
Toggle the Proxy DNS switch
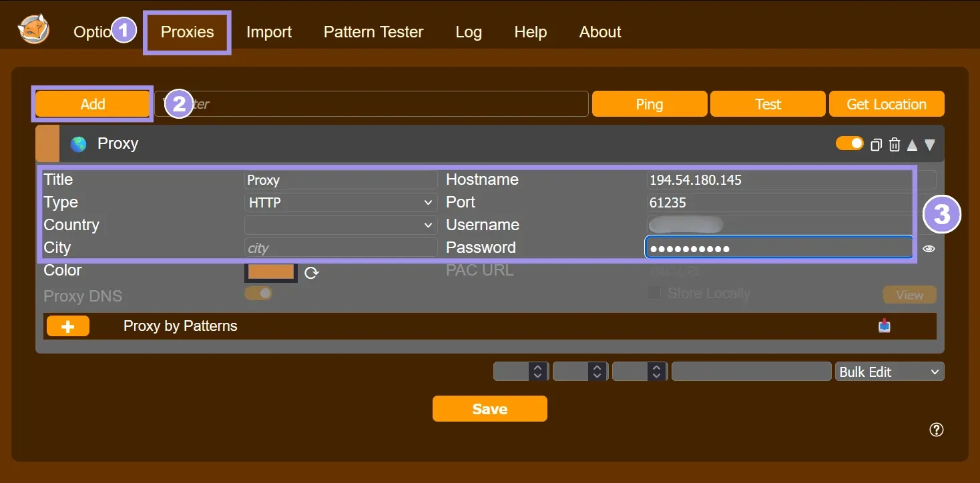258,293
